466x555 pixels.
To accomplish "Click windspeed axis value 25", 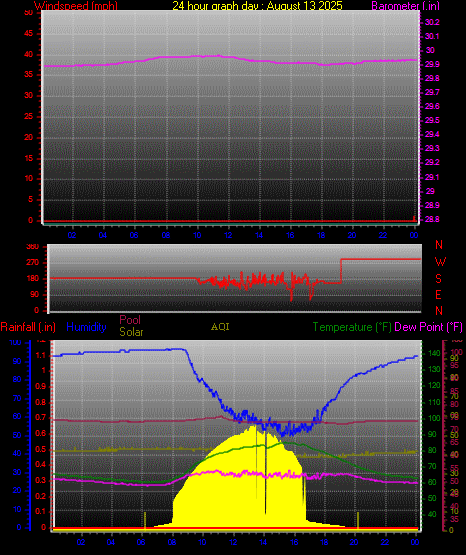I will point(29,116).
